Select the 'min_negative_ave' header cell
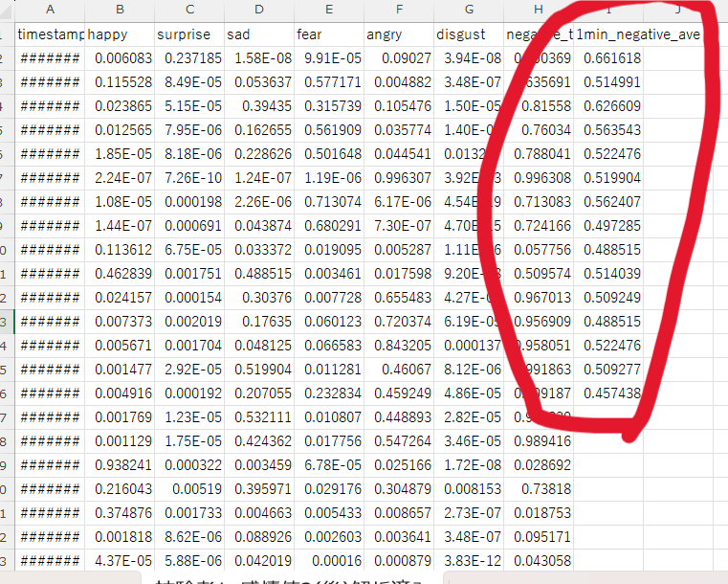Screen dimensions: 728x584 click(612, 34)
